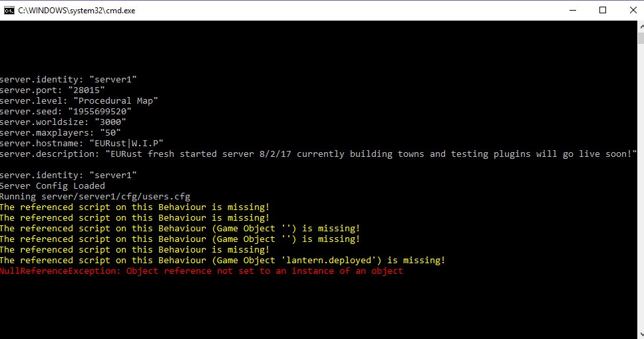644x339 pixels.
Task: Click the Running server/server1/cfg/users.cfg line
Action: [95, 196]
